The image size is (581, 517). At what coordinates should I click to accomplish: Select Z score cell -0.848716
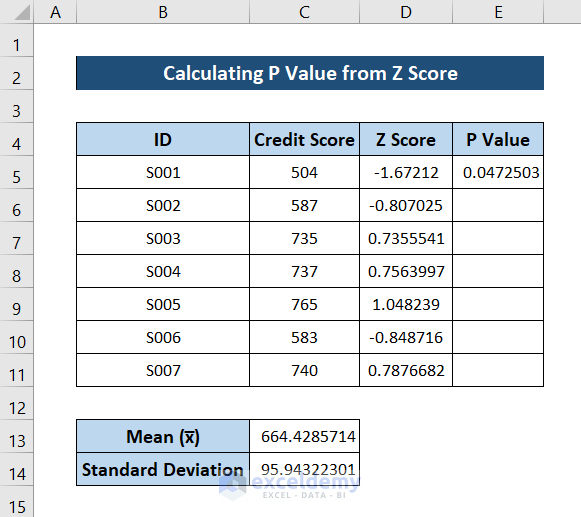point(406,337)
